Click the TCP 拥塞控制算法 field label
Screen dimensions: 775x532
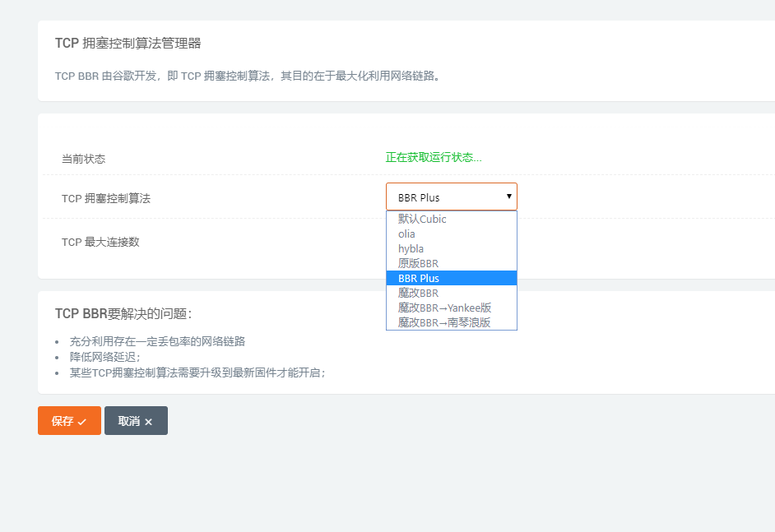pyautogui.click(x=106, y=198)
